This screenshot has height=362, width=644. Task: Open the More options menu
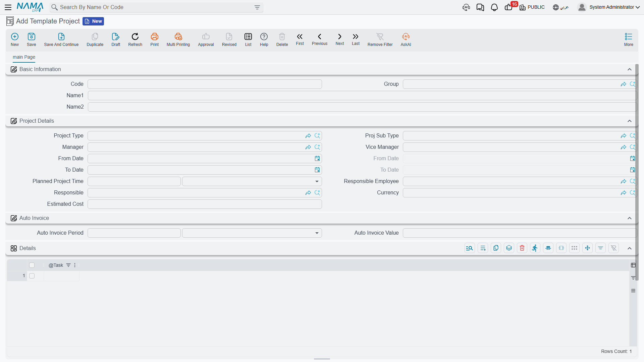pyautogui.click(x=629, y=40)
